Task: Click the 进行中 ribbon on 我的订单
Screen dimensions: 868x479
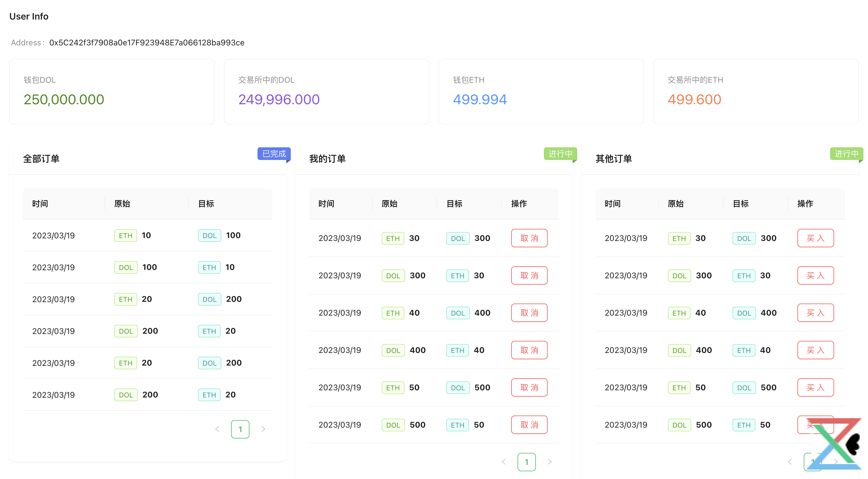Action: (560, 154)
